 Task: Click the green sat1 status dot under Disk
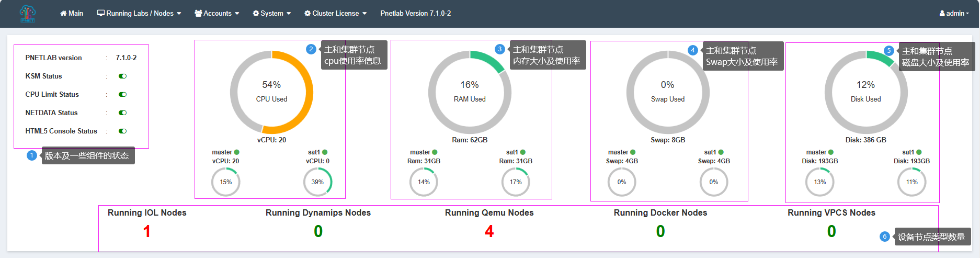pos(919,152)
